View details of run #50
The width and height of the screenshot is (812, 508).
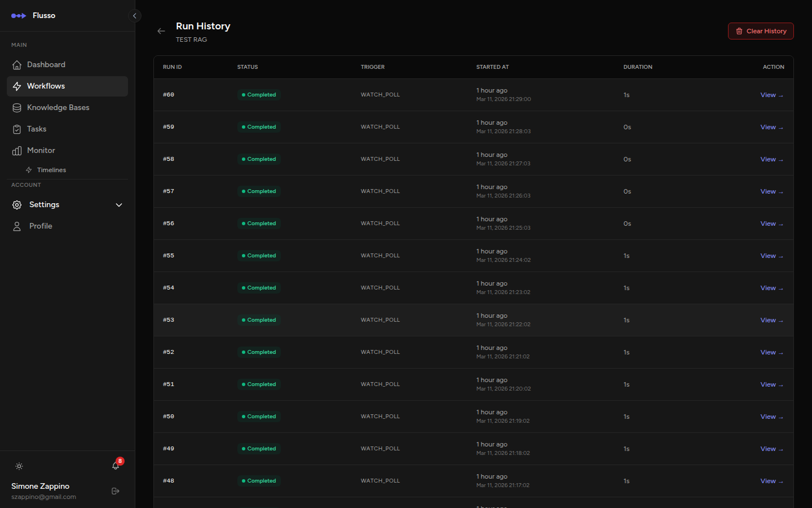tap(771, 417)
